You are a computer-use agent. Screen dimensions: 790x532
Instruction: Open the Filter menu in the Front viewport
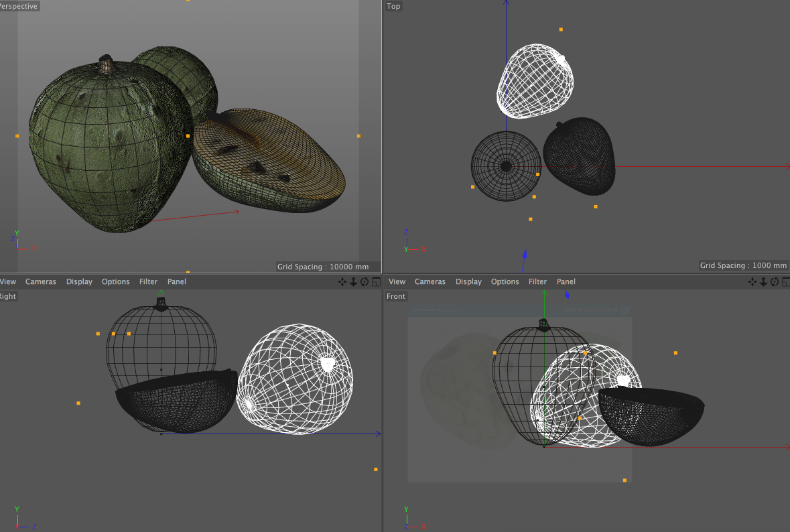point(537,282)
